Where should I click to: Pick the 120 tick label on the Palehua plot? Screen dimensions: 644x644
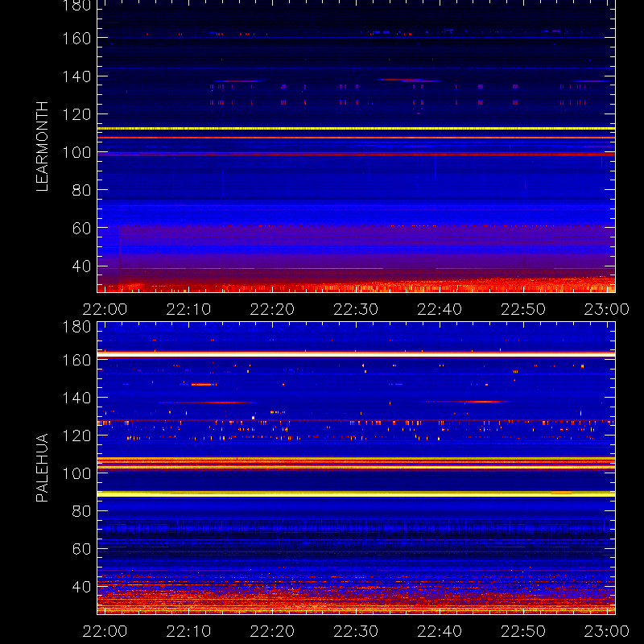[76, 436]
